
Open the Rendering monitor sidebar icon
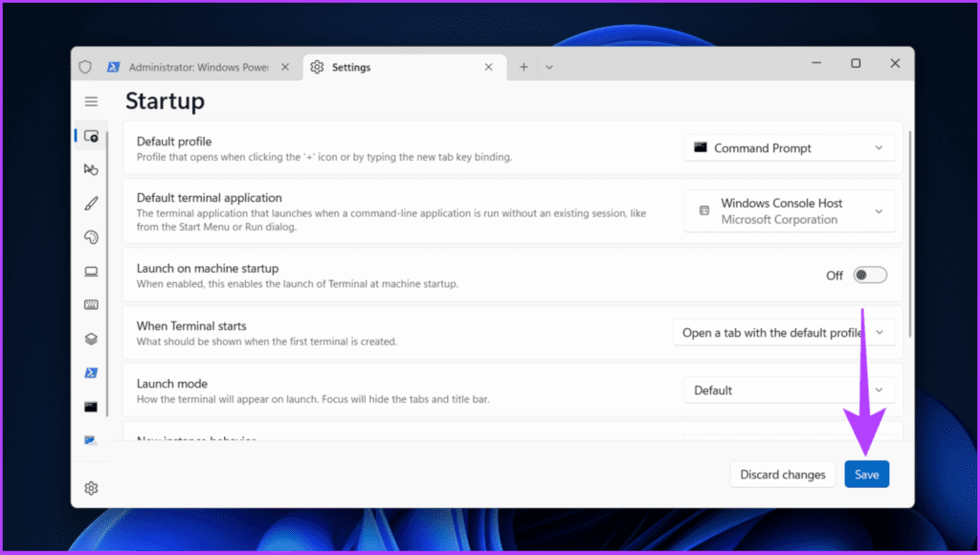tap(91, 271)
